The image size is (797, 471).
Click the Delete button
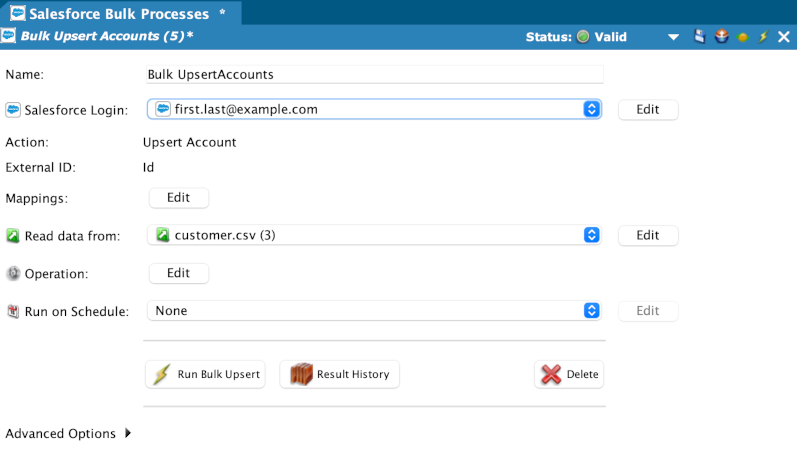pyautogui.click(x=569, y=374)
